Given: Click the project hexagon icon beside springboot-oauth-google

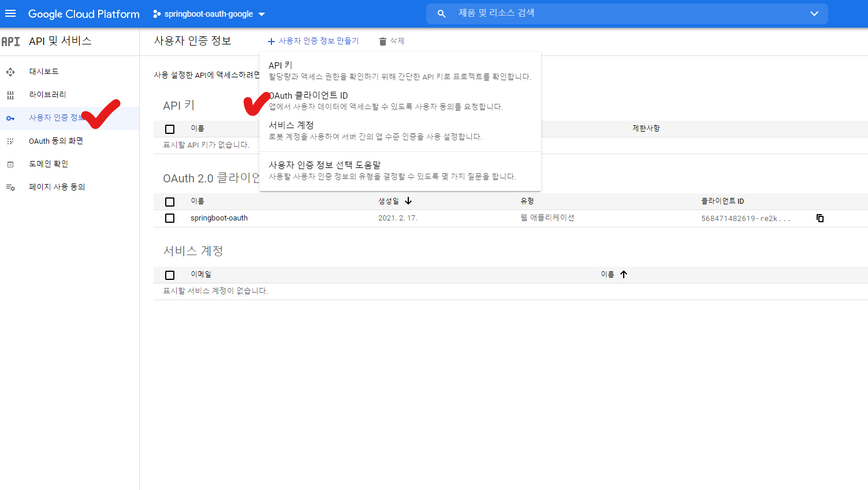Looking at the screenshot, I should point(157,14).
